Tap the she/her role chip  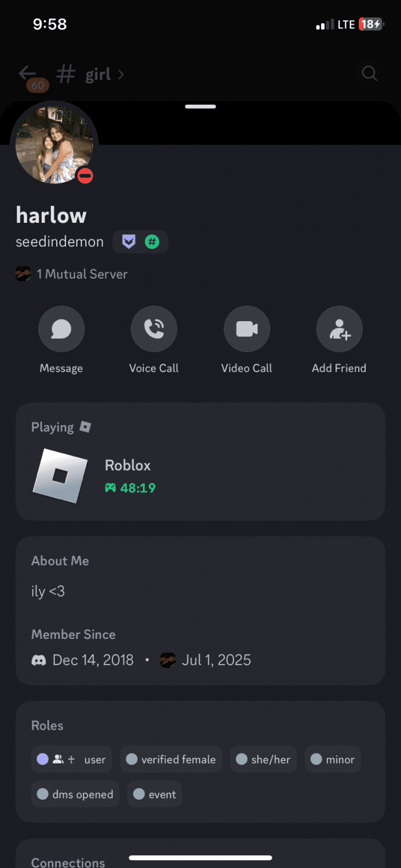(x=263, y=760)
